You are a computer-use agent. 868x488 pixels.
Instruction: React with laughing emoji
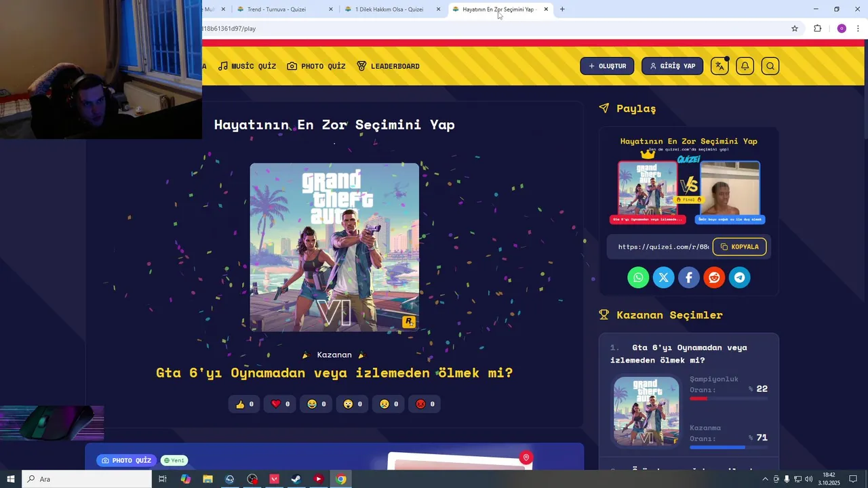316,404
